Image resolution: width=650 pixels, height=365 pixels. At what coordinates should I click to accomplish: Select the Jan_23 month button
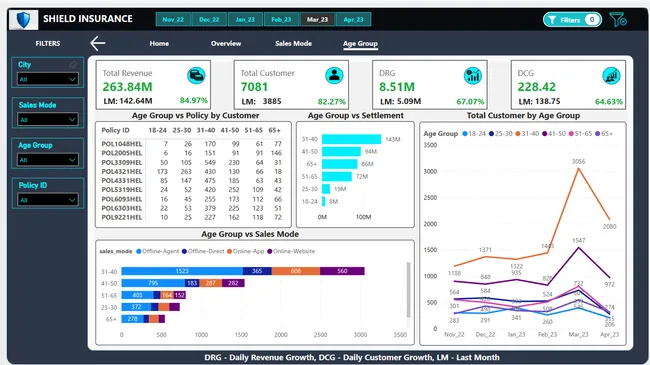(245, 19)
